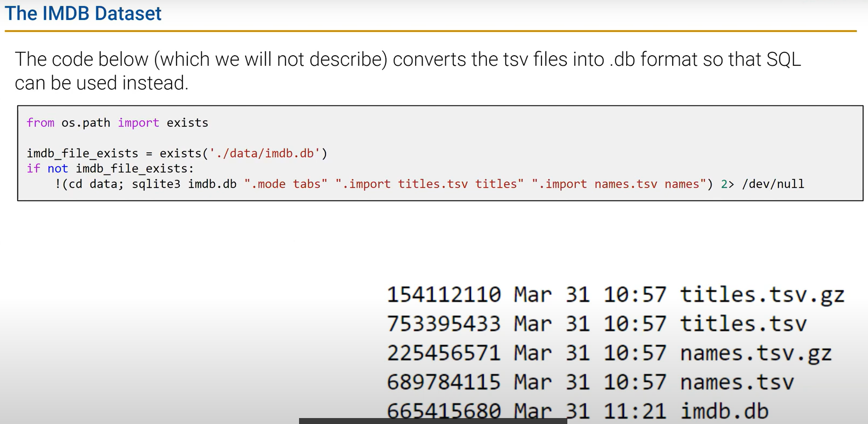Click "/dev/null" at the end of the code

click(773, 184)
